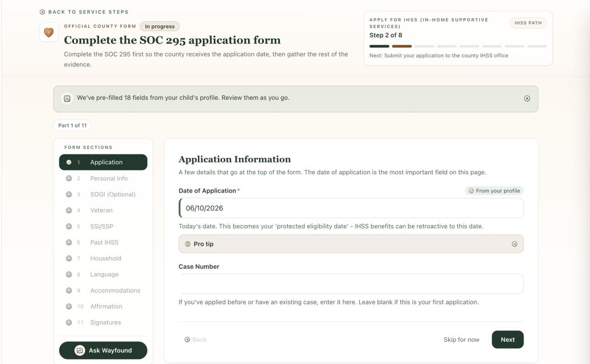This screenshot has width=590, height=364.
Task: Click the OFFICIAL COUNTY FORM label
Action: coord(100,26)
